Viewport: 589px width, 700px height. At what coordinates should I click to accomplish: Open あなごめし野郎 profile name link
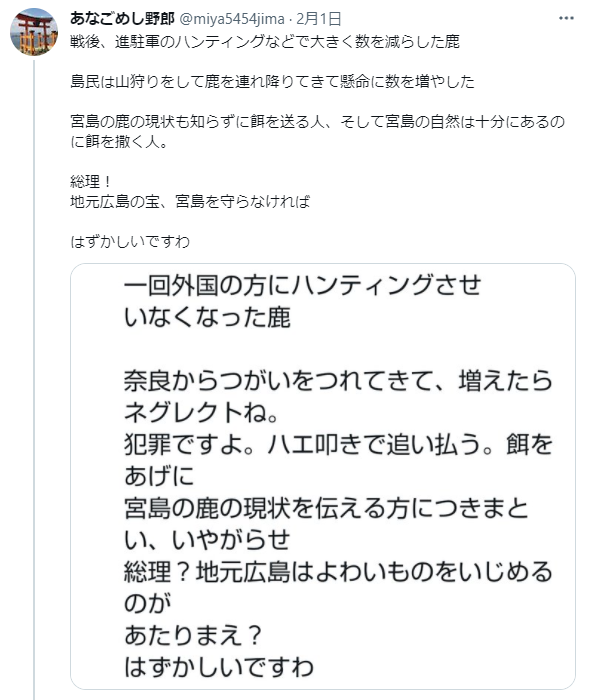coord(122,18)
